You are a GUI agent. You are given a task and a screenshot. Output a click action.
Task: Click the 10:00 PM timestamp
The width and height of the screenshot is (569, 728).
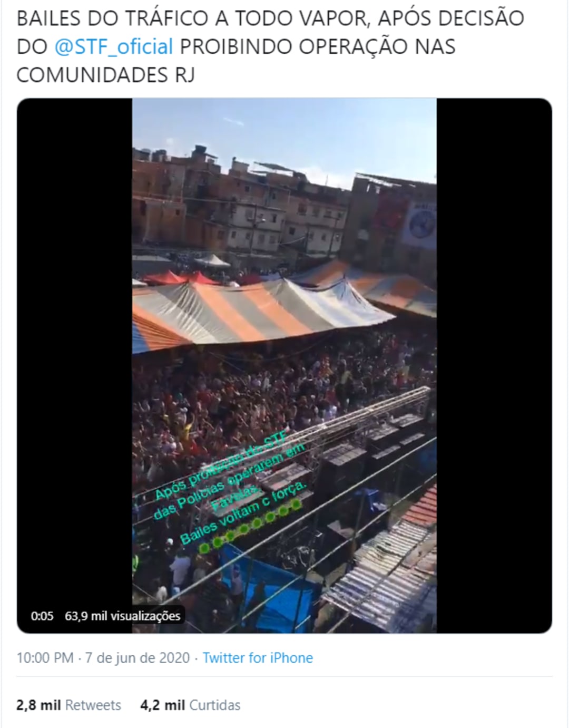[45, 658]
